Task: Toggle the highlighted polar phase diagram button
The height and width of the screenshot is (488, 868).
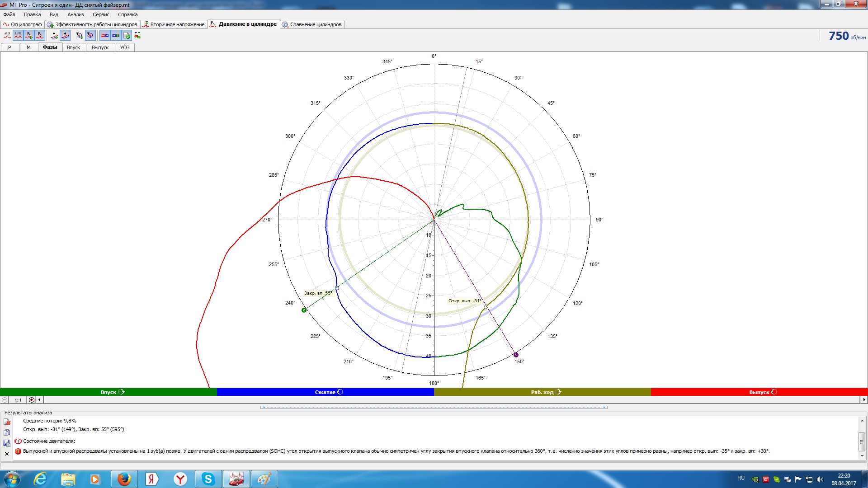Action: coord(90,35)
